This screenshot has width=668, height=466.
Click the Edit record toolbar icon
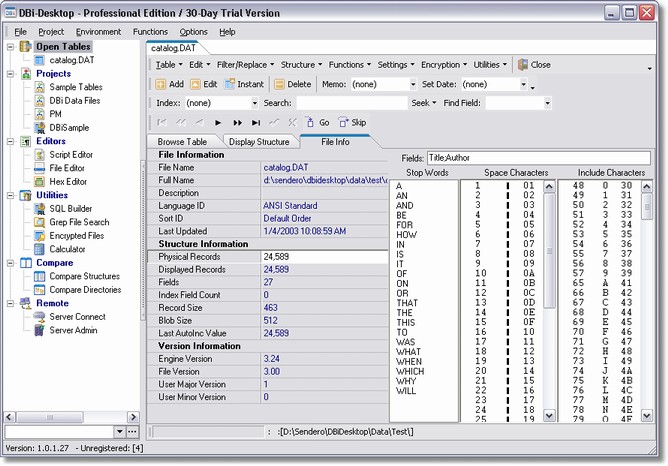pyautogui.click(x=195, y=84)
